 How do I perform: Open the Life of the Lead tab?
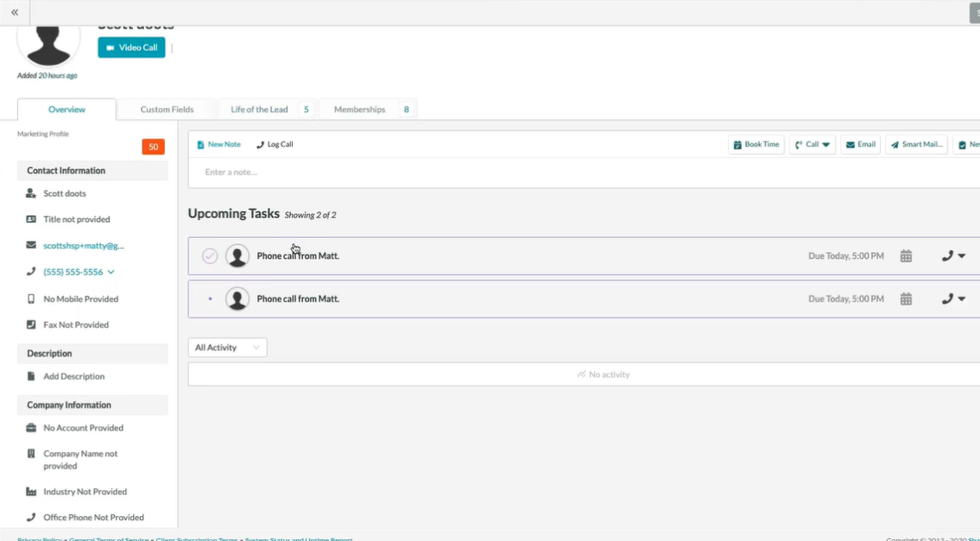click(x=259, y=110)
